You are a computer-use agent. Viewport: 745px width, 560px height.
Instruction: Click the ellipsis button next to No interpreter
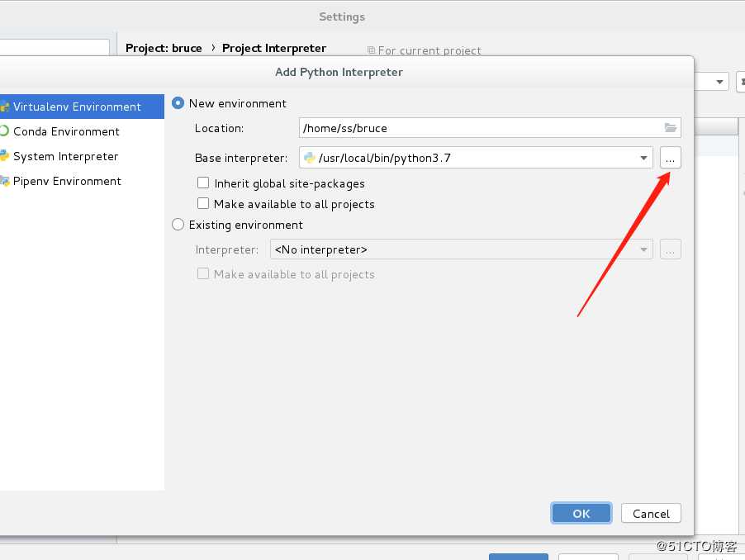click(x=670, y=249)
